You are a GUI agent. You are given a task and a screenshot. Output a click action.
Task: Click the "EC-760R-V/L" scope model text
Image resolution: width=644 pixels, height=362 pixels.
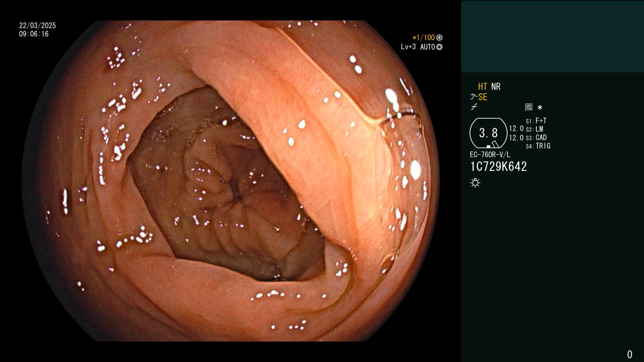(x=490, y=155)
